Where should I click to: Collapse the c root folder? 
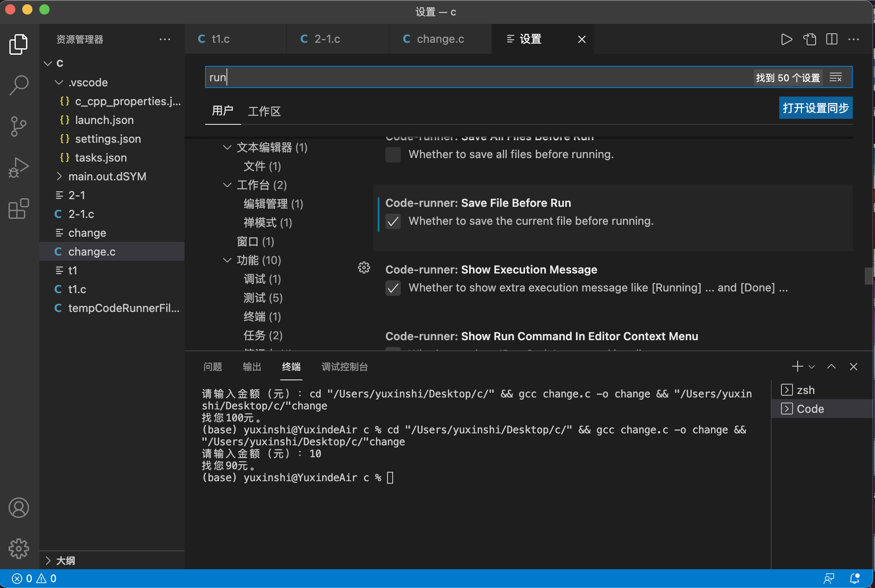pyautogui.click(x=48, y=63)
